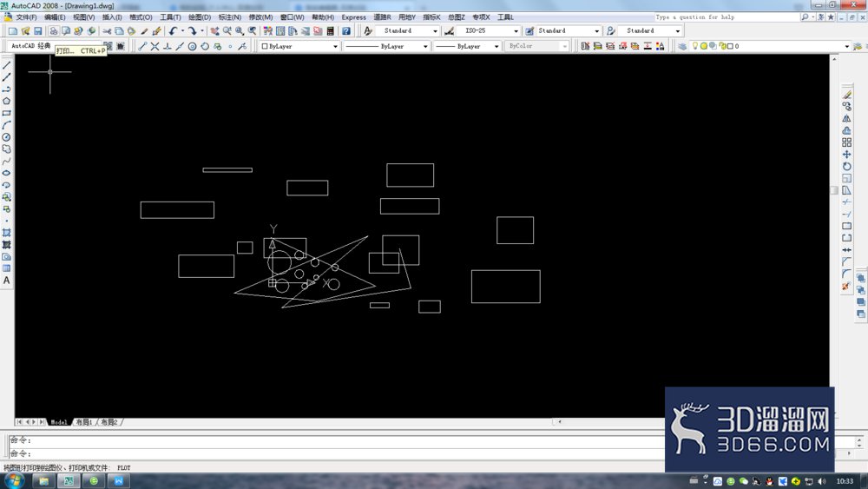
Task: Click the Plot (print) toolbar icon
Action: pyautogui.click(x=54, y=31)
